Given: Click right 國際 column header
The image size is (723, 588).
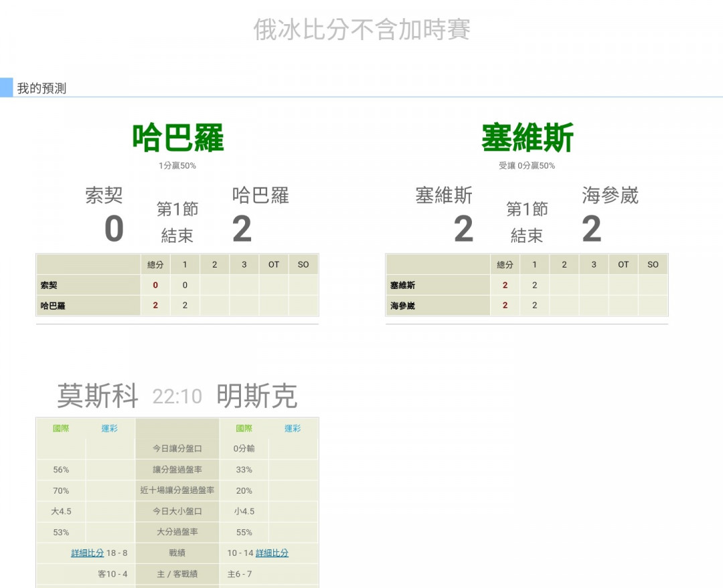Looking at the screenshot, I should (244, 429).
